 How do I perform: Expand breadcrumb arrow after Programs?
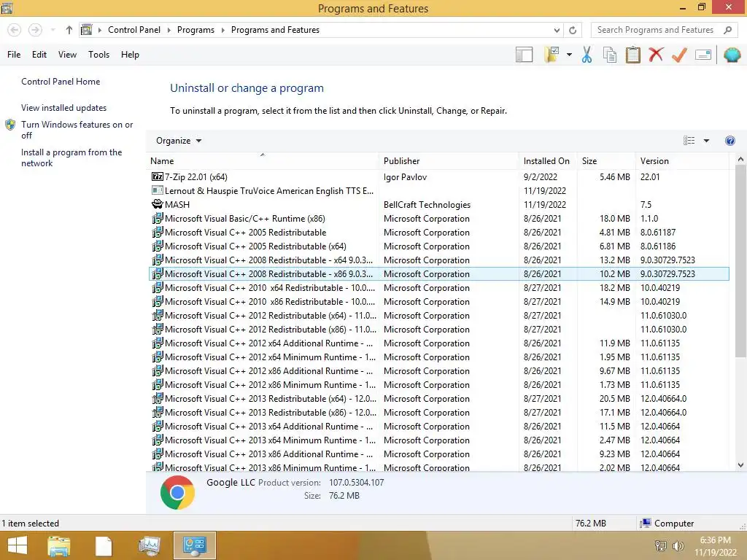pyautogui.click(x=222, y=30)
